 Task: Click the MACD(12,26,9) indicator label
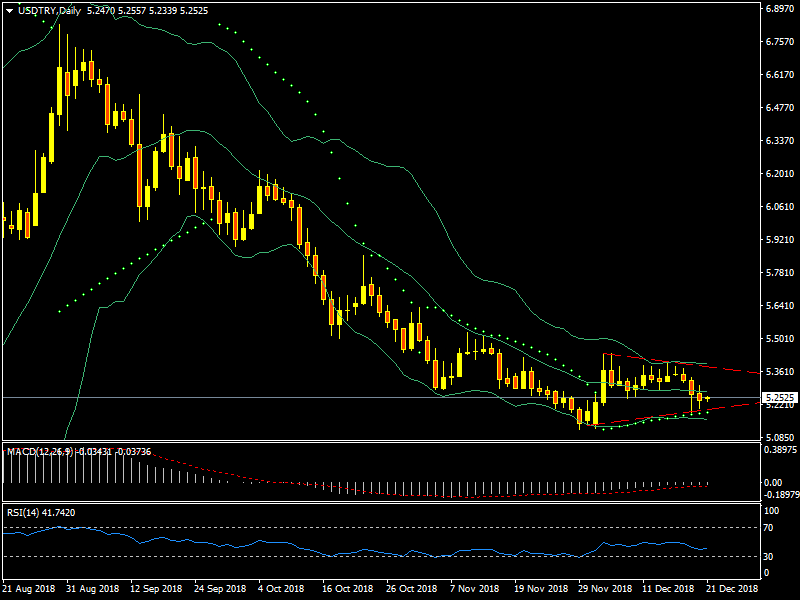coord(42,452)
